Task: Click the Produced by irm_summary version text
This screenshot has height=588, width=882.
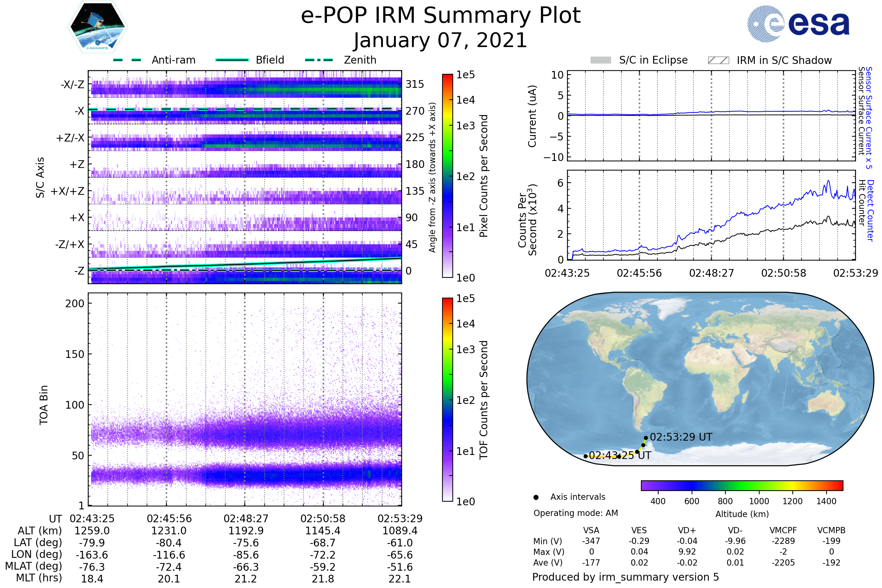Action: point(625,577)
